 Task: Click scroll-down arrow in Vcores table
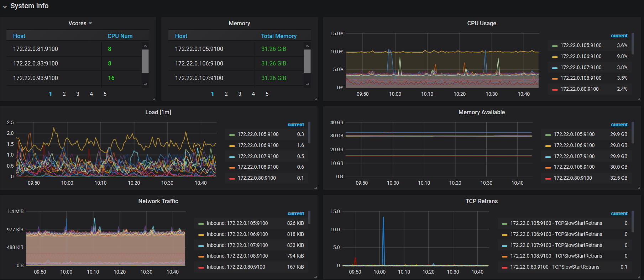click(x=145, y=84)
